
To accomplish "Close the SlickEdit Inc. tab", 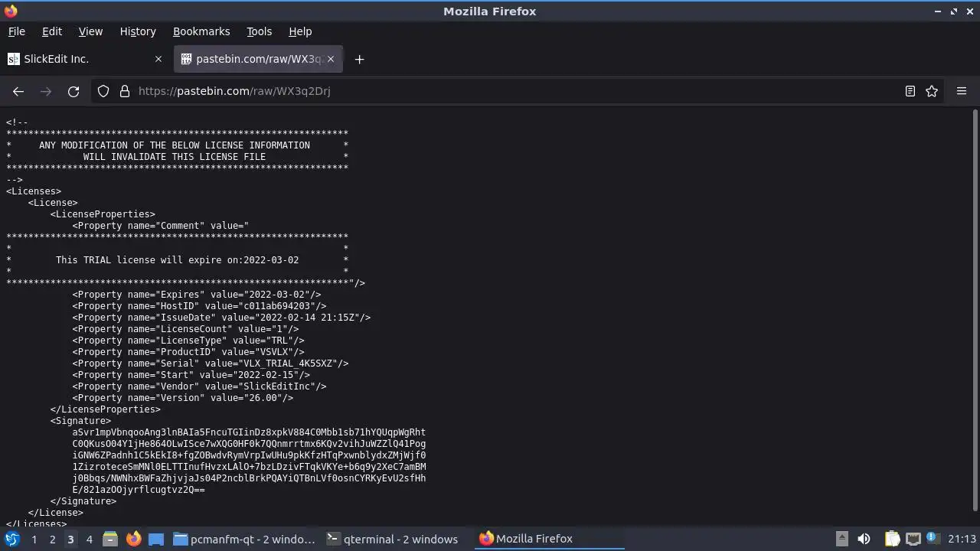I will pos(158,59).
